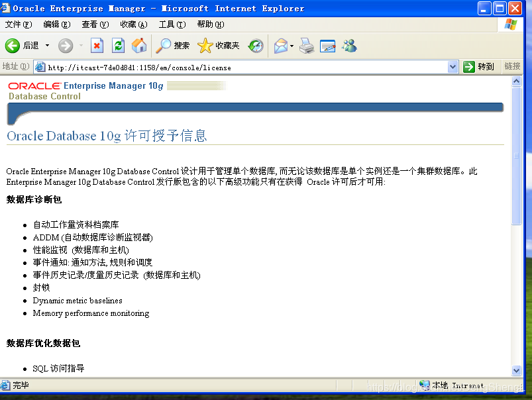Expand the address bar dropdown
The image size is (532, 400).
click(x=452, y=67)
